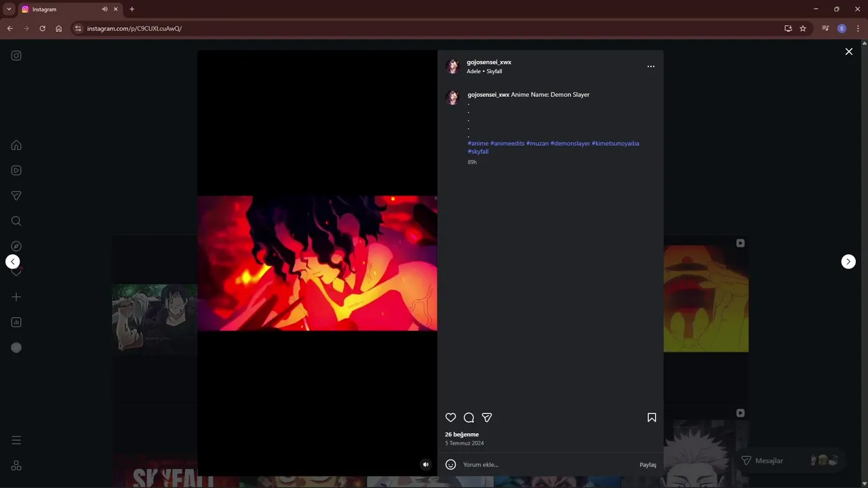The width and height of the screenshot is (868, 488).
Task: Open emoji picker in comment box
Action: [451, 464]
